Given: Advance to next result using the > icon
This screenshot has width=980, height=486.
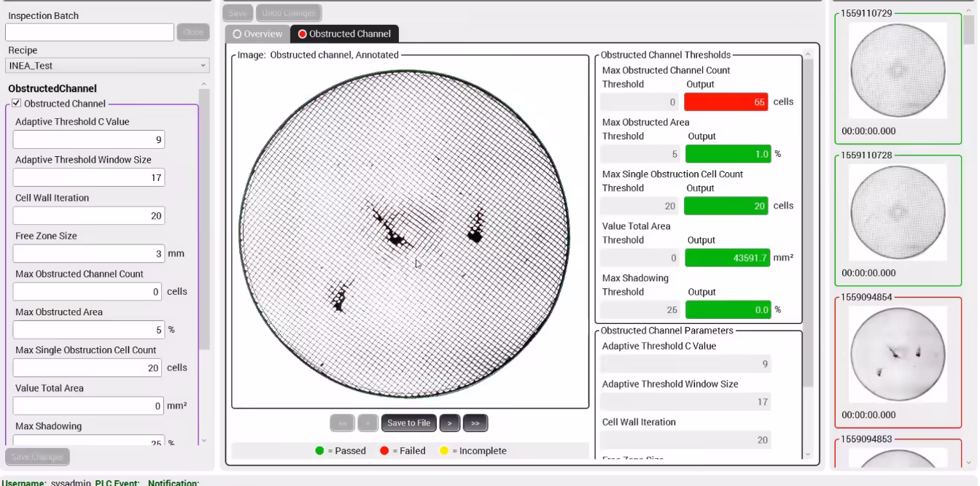Looking at the screenshot, I should pos(451,423).
